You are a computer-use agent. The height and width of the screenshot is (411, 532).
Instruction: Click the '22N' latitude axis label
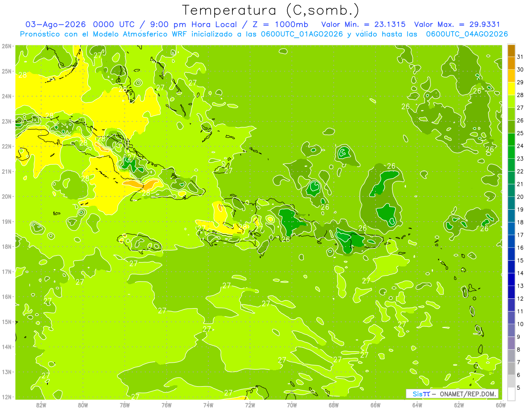(7, 146)
